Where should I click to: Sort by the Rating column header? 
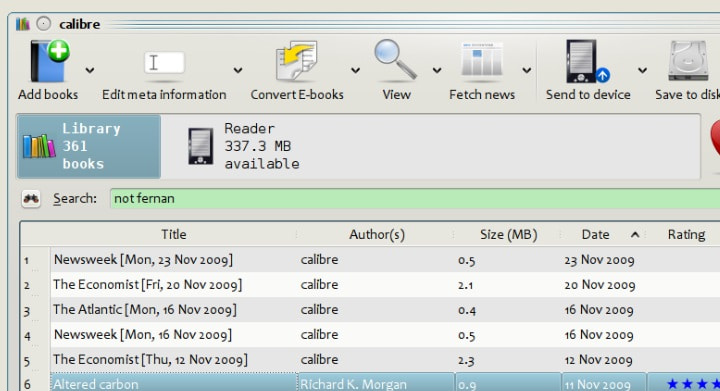tap(686, 235)
